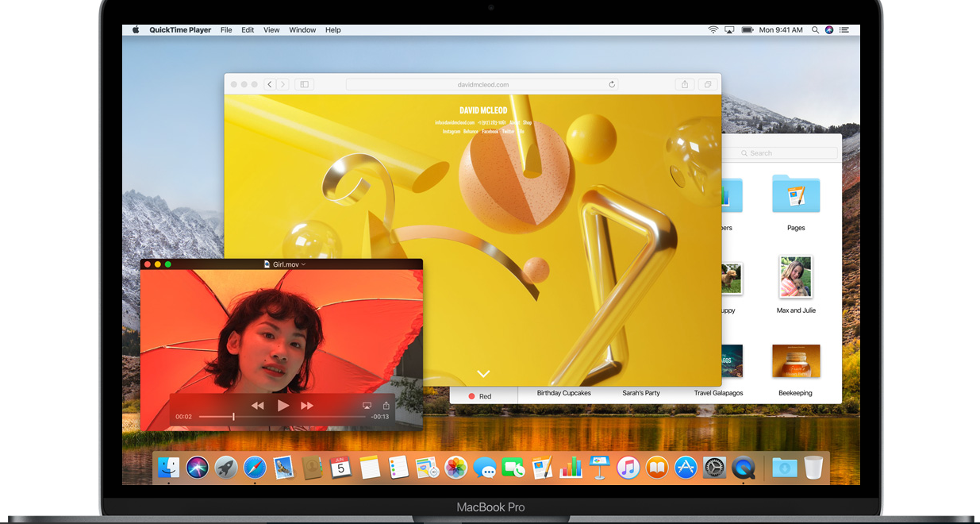
Task: Open the Edit menu
Action: pyautogui.click(x=248, y=30)
